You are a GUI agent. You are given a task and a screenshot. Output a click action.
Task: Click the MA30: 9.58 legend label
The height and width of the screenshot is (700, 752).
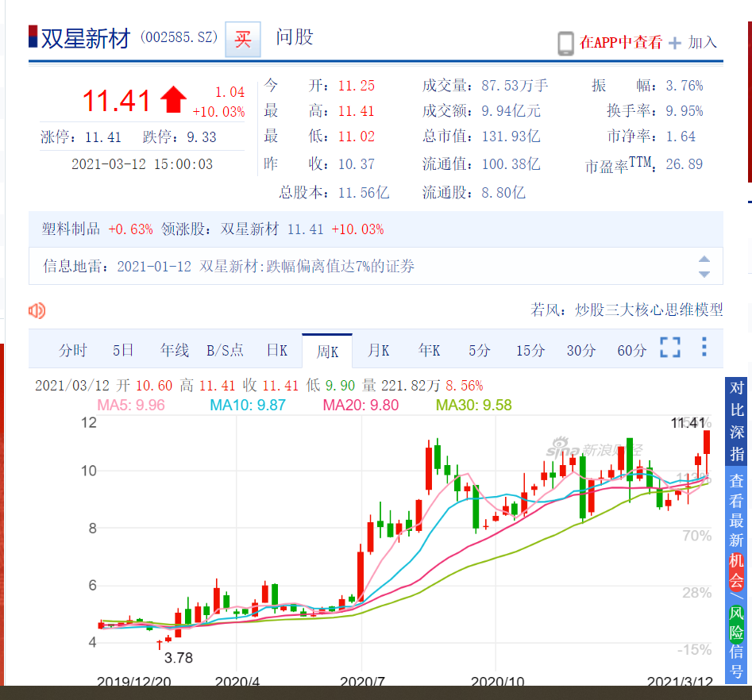474,405
